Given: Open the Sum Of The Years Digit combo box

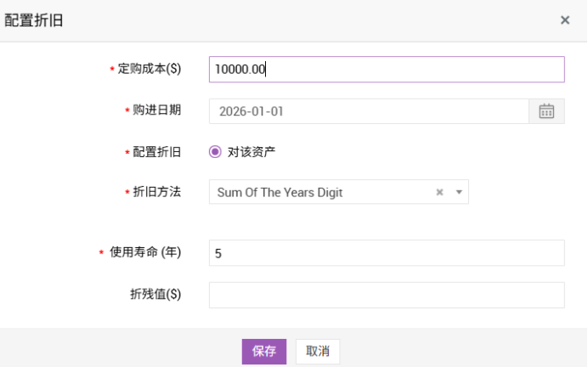Looking at the screenshot, I should coord(323,192).
